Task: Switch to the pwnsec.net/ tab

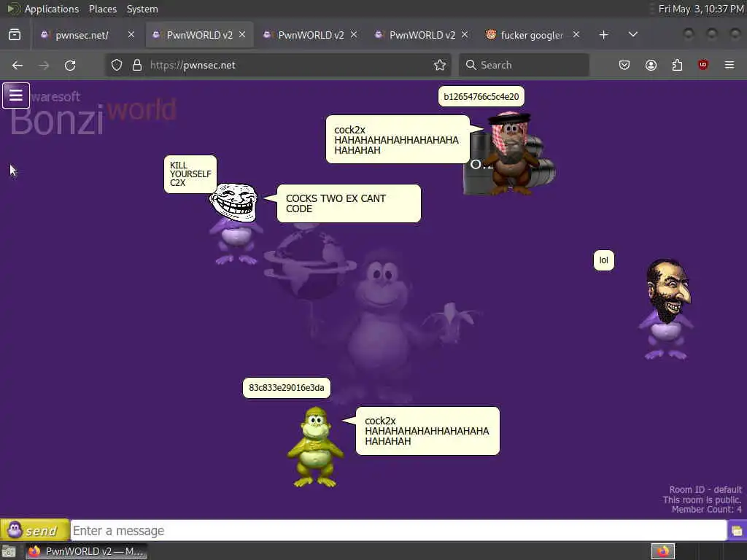Action: pos(88,35)
